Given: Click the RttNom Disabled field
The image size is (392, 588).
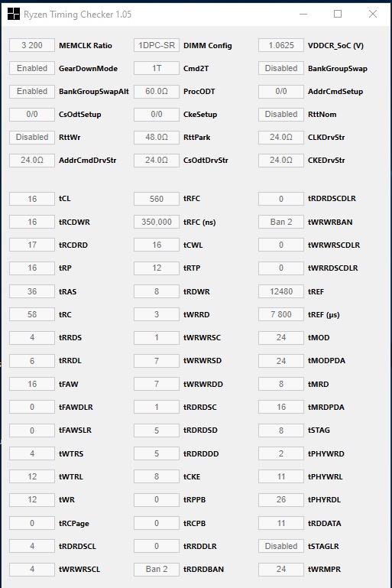Looking at the screenshot, I should (x=281, y=114).
